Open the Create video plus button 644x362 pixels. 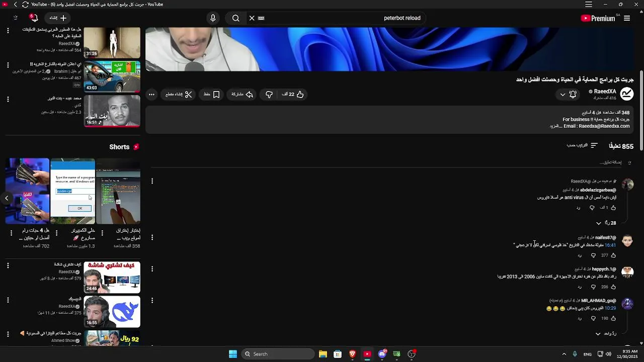pos(58,18)
